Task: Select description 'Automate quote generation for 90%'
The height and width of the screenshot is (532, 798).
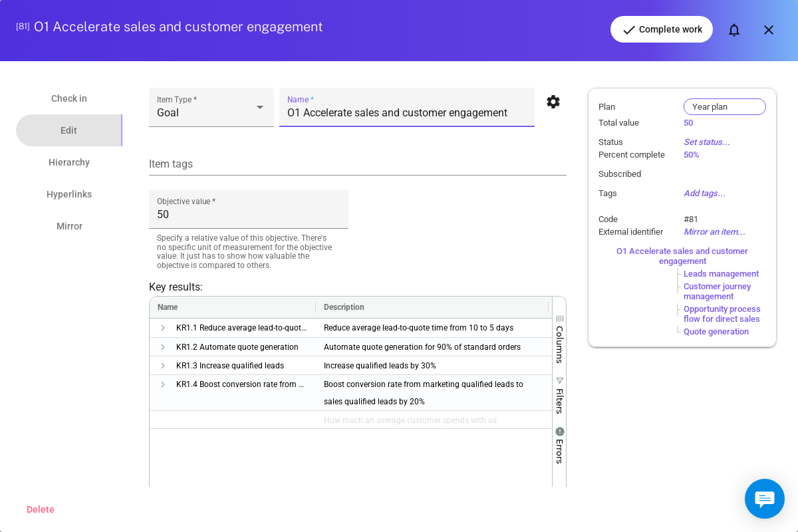Action: [x=422, y=347]
